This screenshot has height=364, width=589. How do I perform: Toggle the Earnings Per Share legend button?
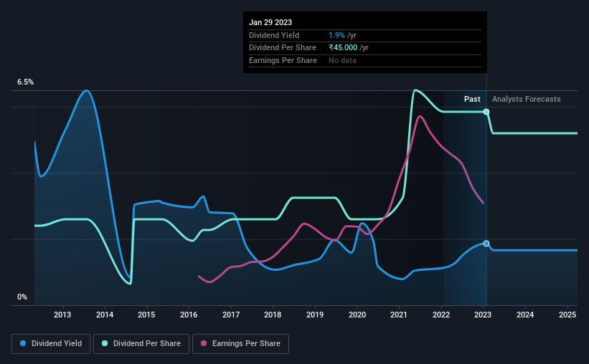[x=240, y=344]
